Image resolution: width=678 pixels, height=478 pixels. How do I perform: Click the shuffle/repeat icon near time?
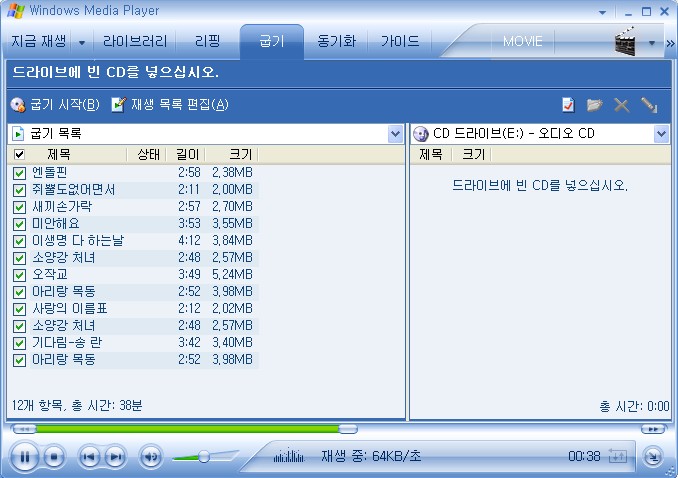point(617,456)
